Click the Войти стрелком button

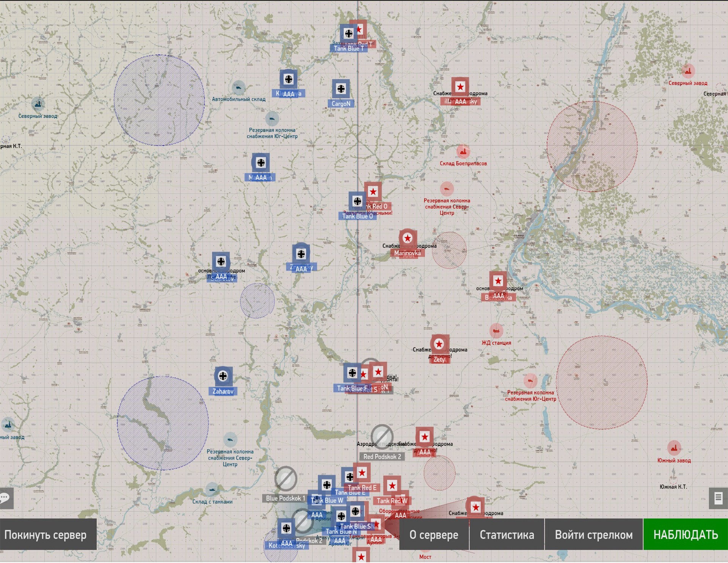point(593,535)
